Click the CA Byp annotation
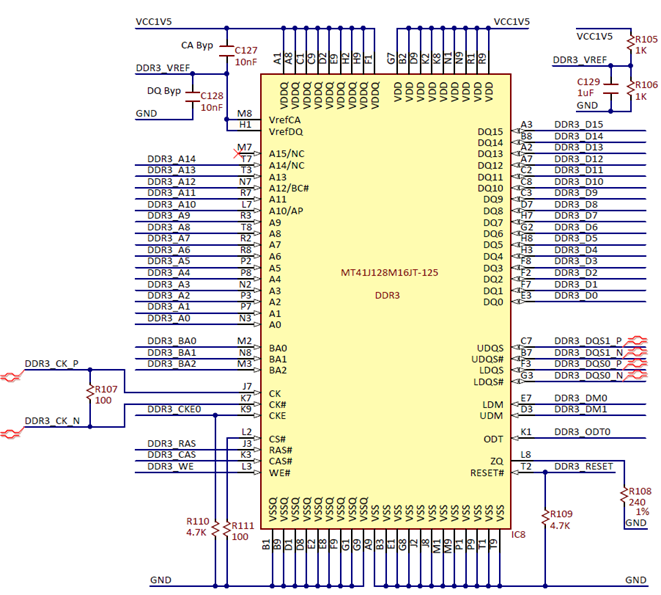 tap(197, 45)
